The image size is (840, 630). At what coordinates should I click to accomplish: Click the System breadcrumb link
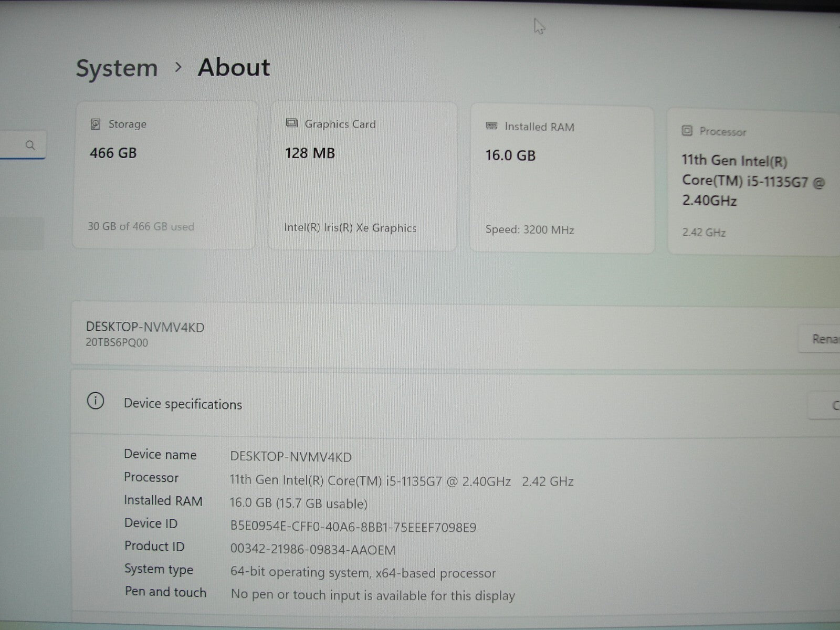point(117,68)
